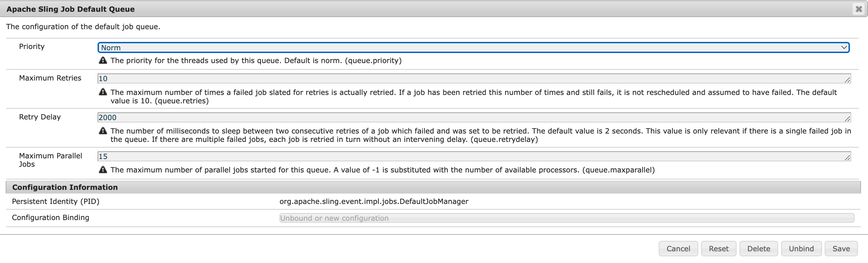868x263 pixels.
Task: Click 'The configuration of the default job queue.' text
Action: pyautogui.click(x=83, y=27)
